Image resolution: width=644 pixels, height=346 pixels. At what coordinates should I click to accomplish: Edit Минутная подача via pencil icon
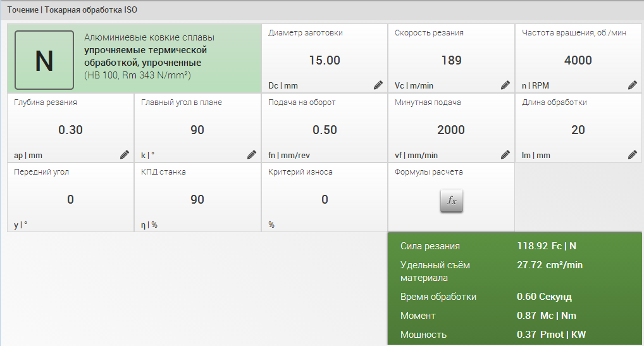(505, 154)
